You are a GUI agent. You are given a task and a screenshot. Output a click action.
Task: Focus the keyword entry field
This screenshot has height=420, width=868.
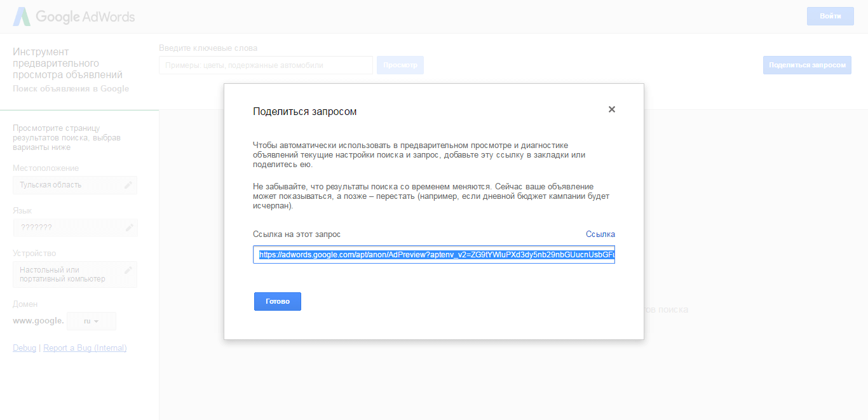pyautogui.click(x=265, y=65)
